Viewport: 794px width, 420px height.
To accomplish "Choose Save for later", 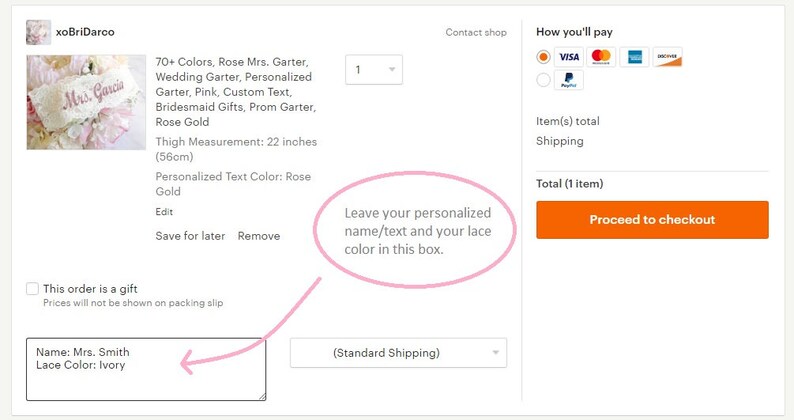I will [190, 236].
